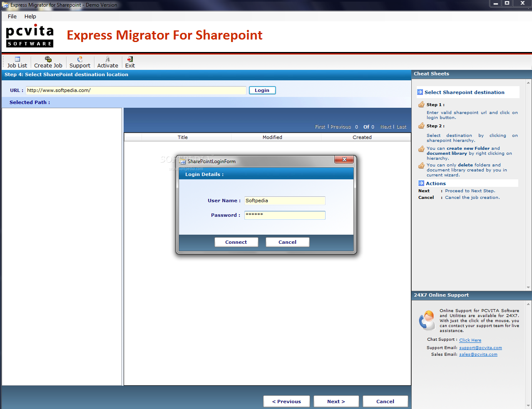Click the Step 1 thumbs-up icon
The width and height of the screenshot is (532, 409).
tap(421, 104)
